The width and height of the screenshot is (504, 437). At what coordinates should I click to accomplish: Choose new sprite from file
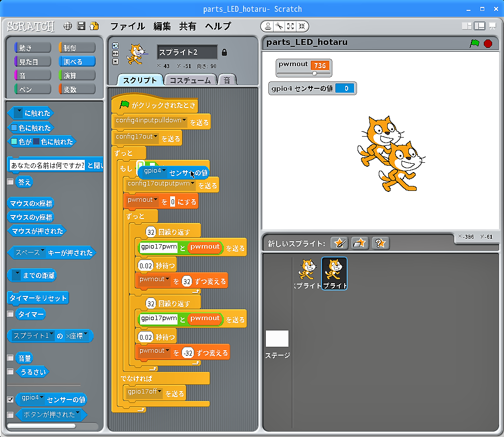[360, 243]
